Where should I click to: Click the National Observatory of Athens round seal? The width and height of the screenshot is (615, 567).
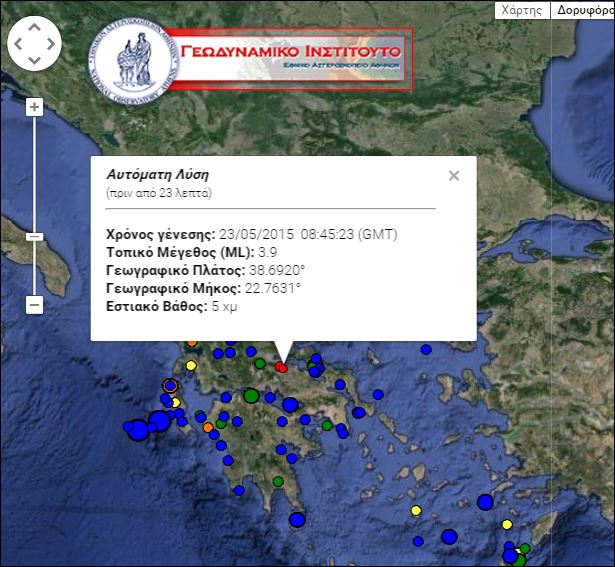coord(133,62)
